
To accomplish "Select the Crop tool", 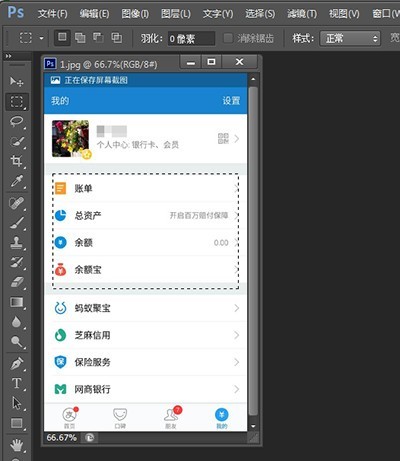I will point(17,161).
